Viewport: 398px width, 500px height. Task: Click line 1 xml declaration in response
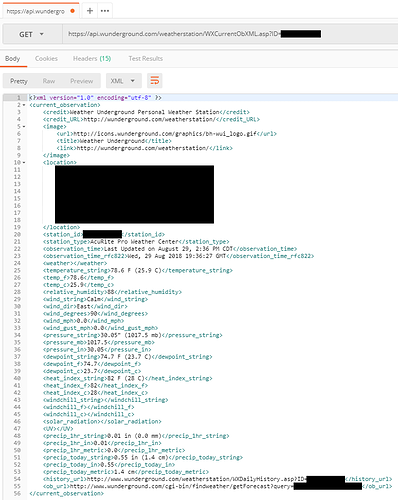95,98
